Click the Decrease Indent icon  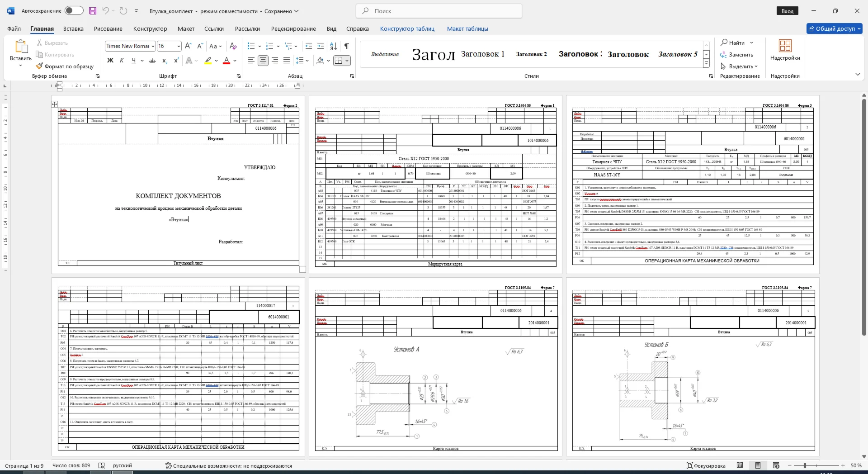(x=309, y=46)
